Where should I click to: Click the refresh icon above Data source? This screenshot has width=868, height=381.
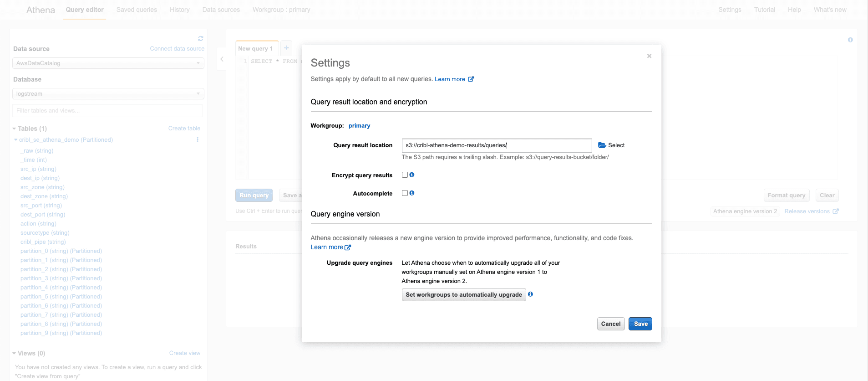[200, 39]
